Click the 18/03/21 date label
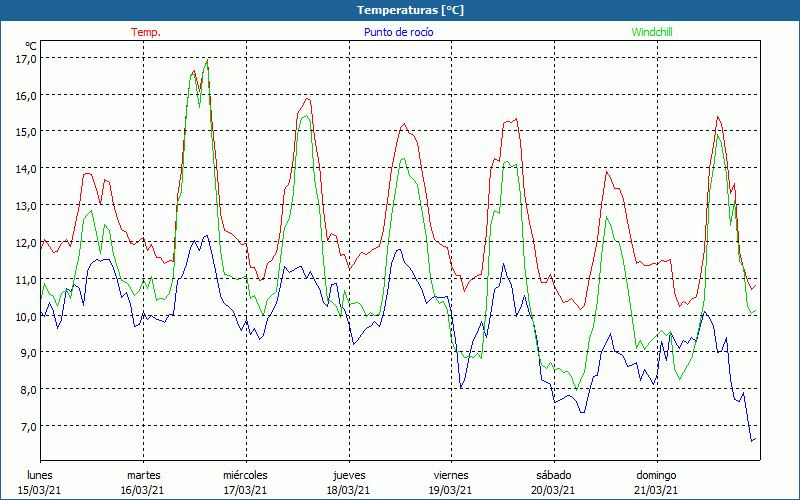Screen dimensions: 800x500 click(348, 490)
